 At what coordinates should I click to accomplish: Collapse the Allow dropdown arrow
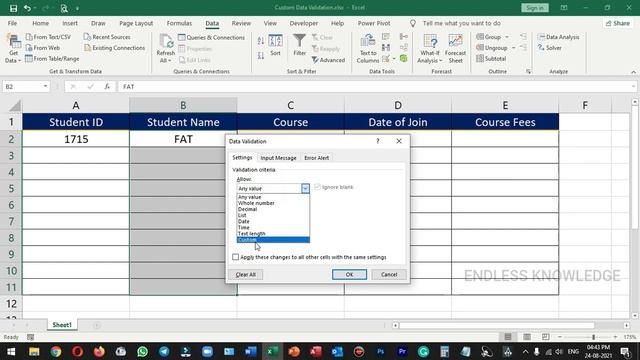[305, 189]
